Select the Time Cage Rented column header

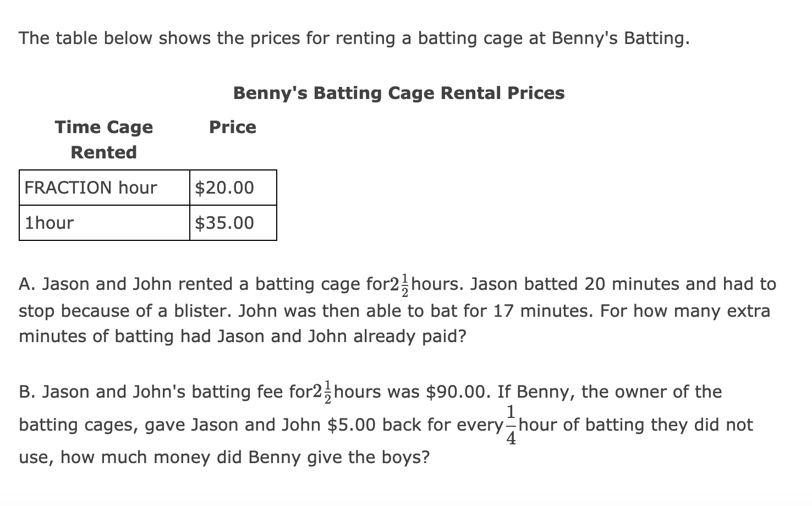click(x=104, y=140)
